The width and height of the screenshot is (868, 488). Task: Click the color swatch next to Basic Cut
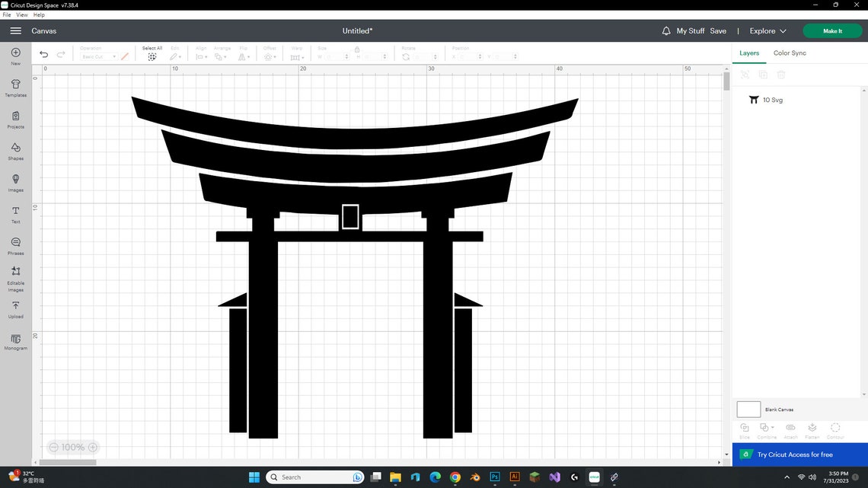click(124, 56)
